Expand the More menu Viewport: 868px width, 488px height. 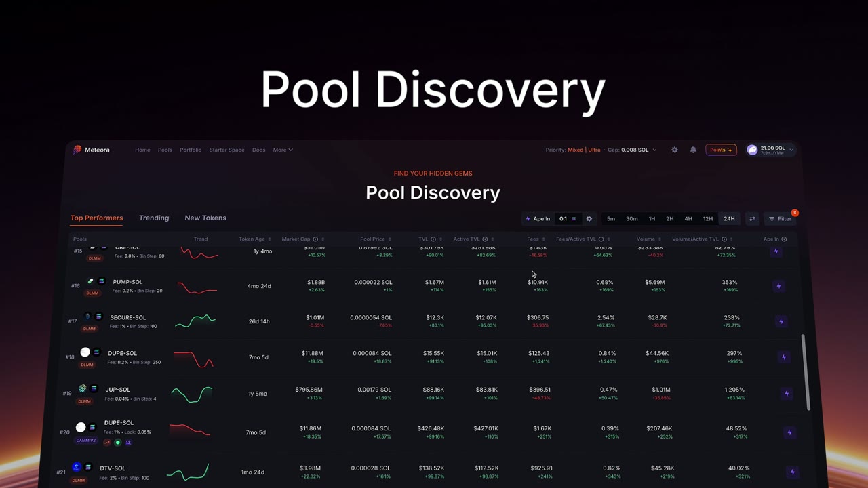point(283,150)
